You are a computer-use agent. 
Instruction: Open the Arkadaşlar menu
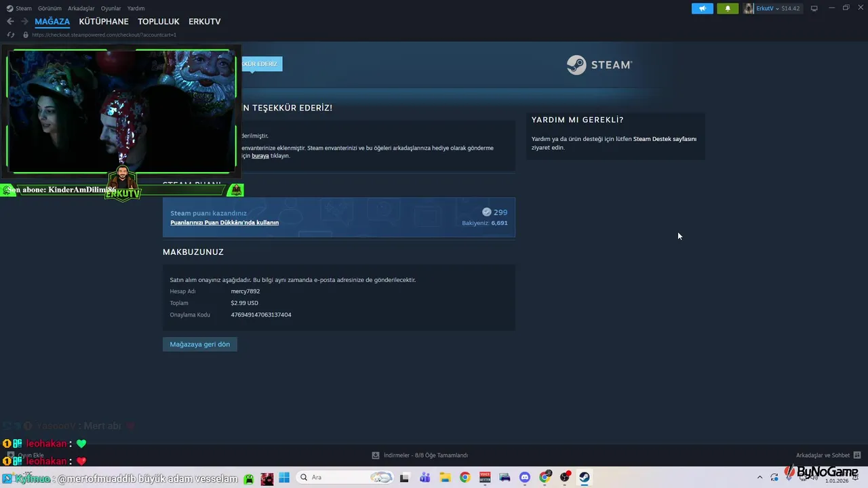[81, 8]
